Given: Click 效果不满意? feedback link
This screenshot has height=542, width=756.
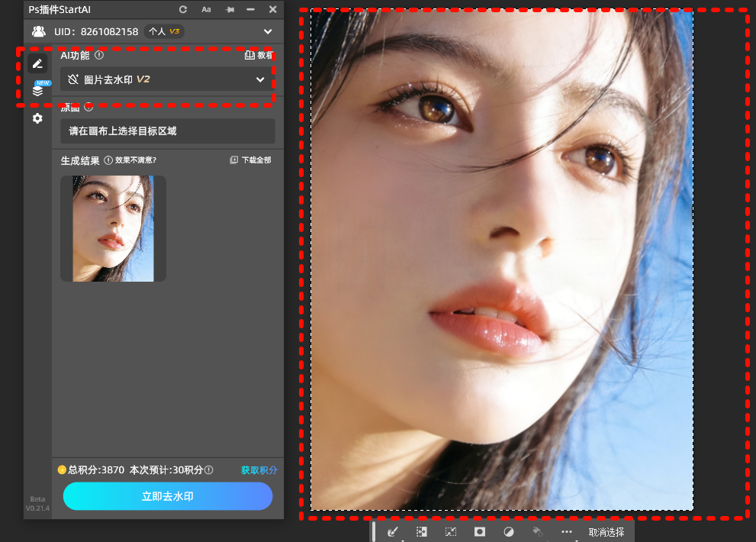Looking at the screenshot, I should pyautogui.click(x=130, y=160).
